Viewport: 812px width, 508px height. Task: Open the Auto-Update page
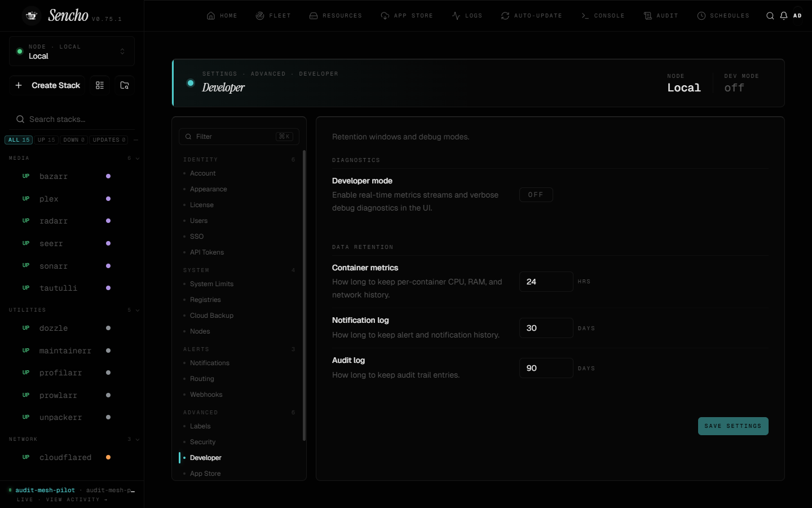click(532, 16)
